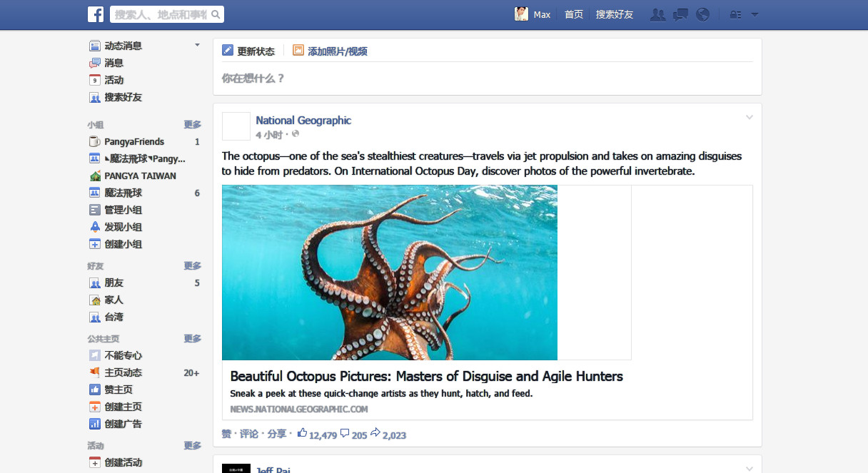The height and width of the screenshot is (473, 868).
Task: Select 添加照片/视频 tab
Action: coord(330,51)
